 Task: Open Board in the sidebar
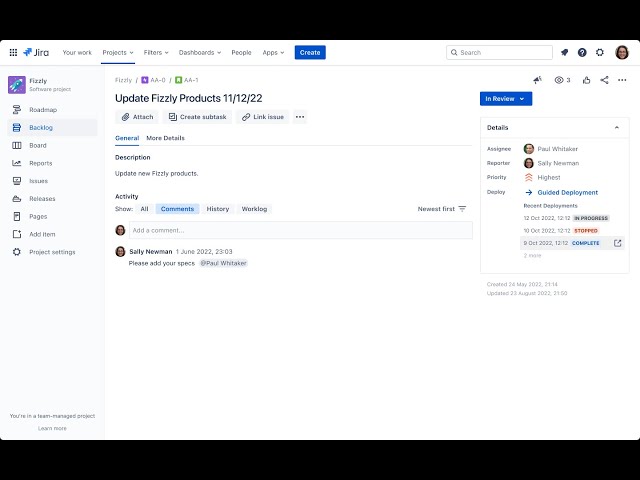click(52, 145)
